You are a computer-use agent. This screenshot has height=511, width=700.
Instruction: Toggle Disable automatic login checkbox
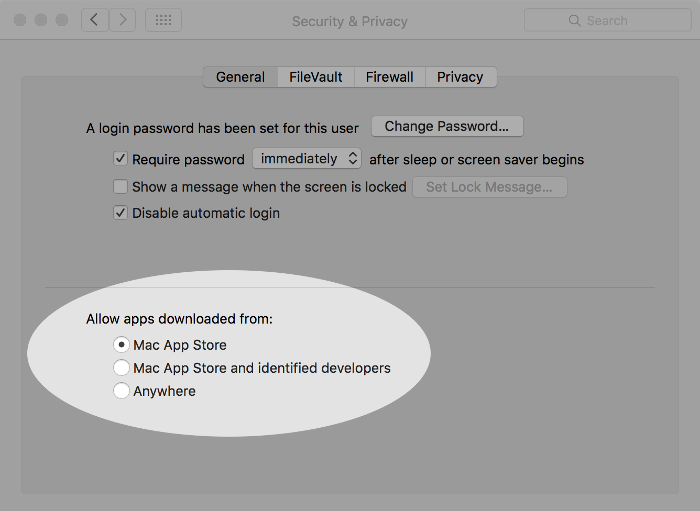click(120, 212)
